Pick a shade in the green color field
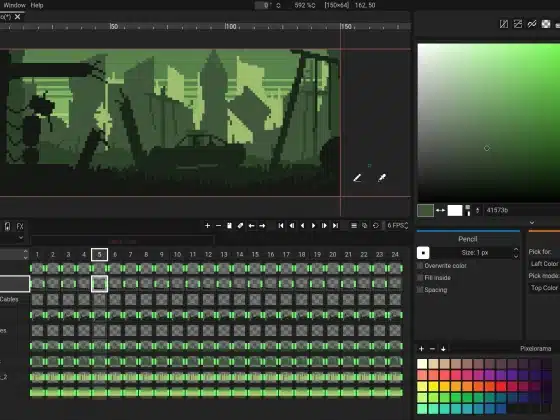 point(489,122)
